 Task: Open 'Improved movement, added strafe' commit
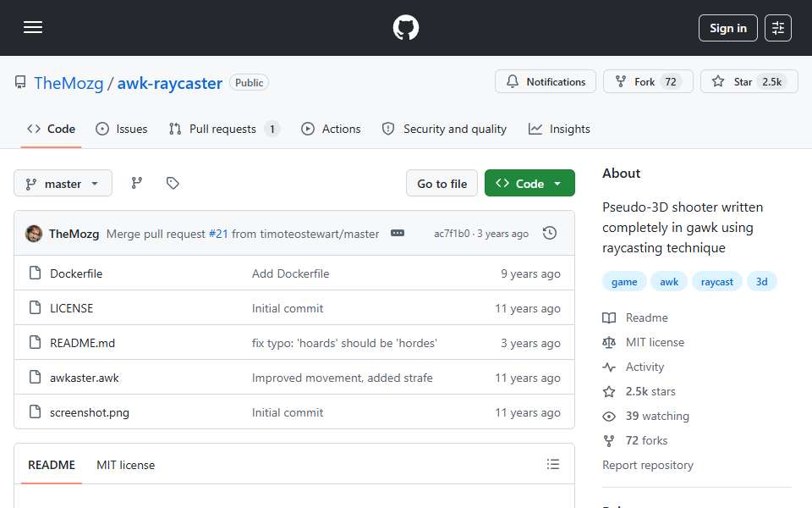pyautogui.click(x=343, y=378)
